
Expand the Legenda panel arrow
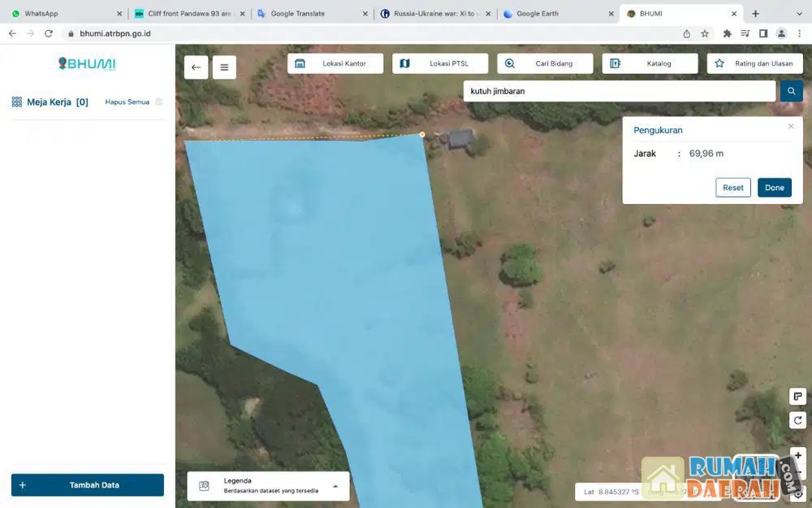click(335, 486)
